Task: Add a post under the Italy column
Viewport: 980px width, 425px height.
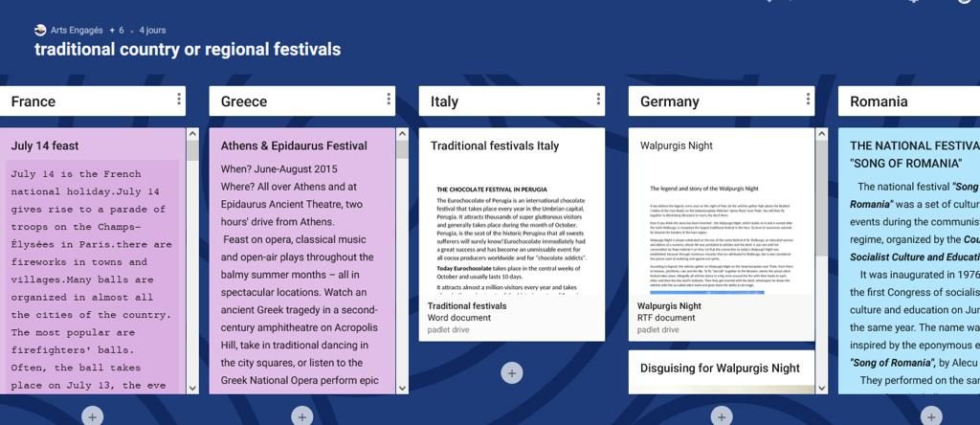Action: (x=511, y=373)
